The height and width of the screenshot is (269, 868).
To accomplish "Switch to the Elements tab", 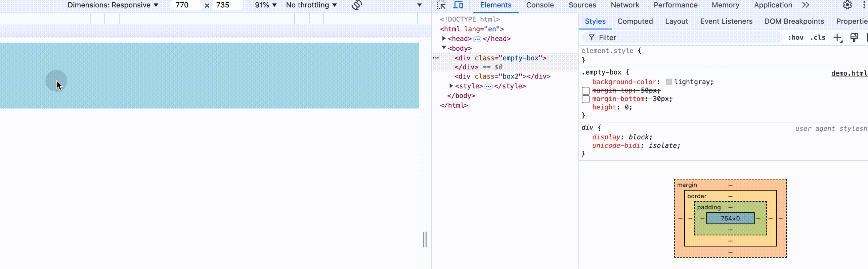I will point(496,5).
